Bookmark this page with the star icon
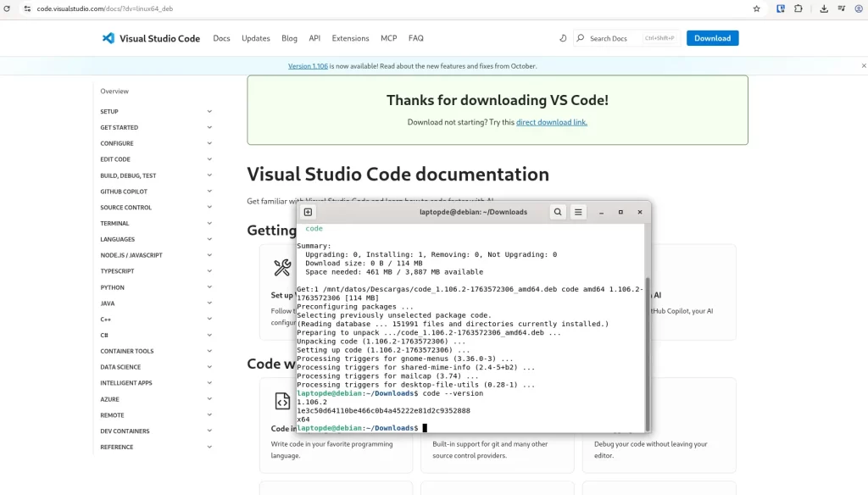 [756, 8]
